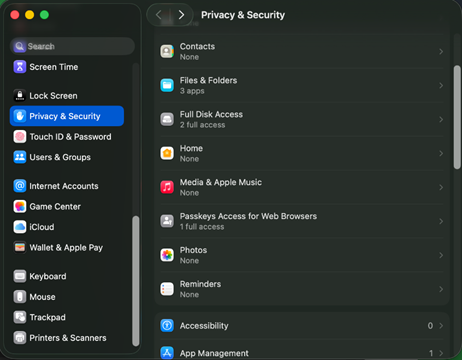Click the yellow minimize button

tap(30, 15)
